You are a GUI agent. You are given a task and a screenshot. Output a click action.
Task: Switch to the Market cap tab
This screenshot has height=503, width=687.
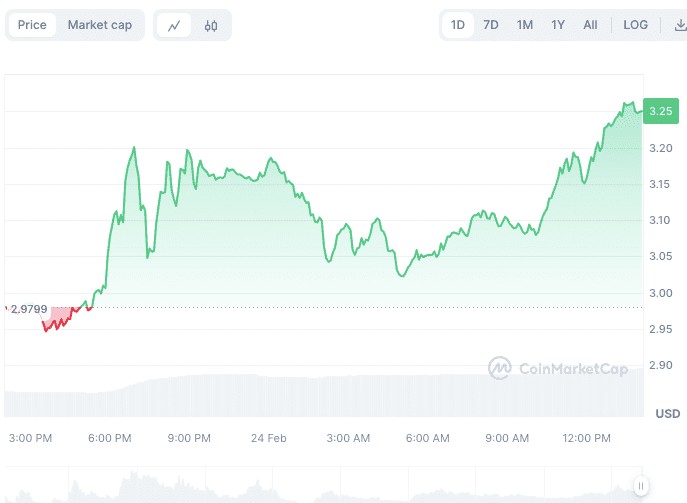[100, 25]
